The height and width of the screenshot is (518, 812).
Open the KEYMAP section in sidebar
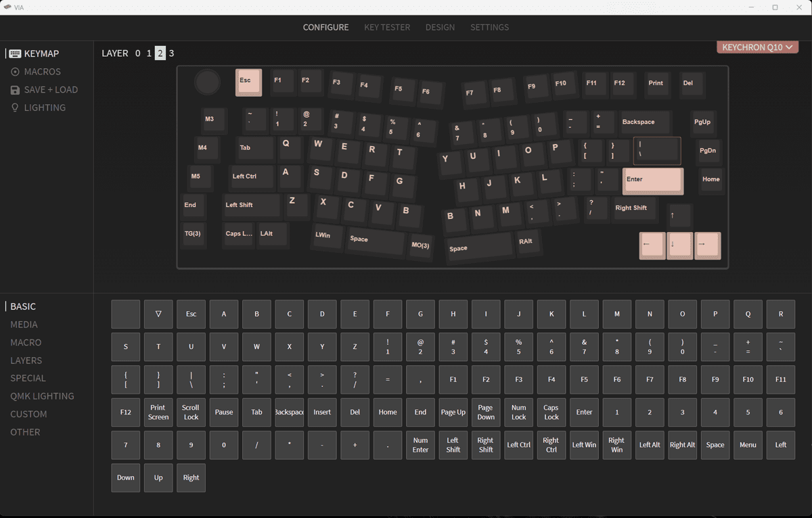(34, 53)
